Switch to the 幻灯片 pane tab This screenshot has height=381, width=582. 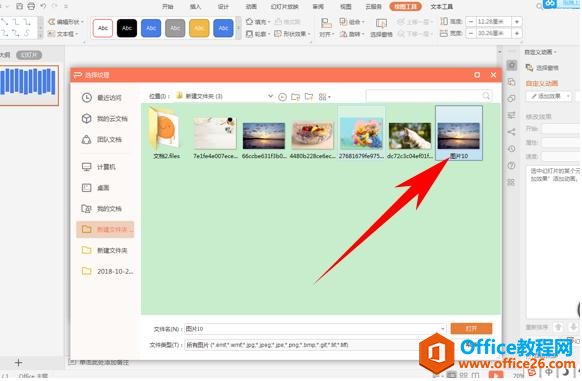[29, 55]
